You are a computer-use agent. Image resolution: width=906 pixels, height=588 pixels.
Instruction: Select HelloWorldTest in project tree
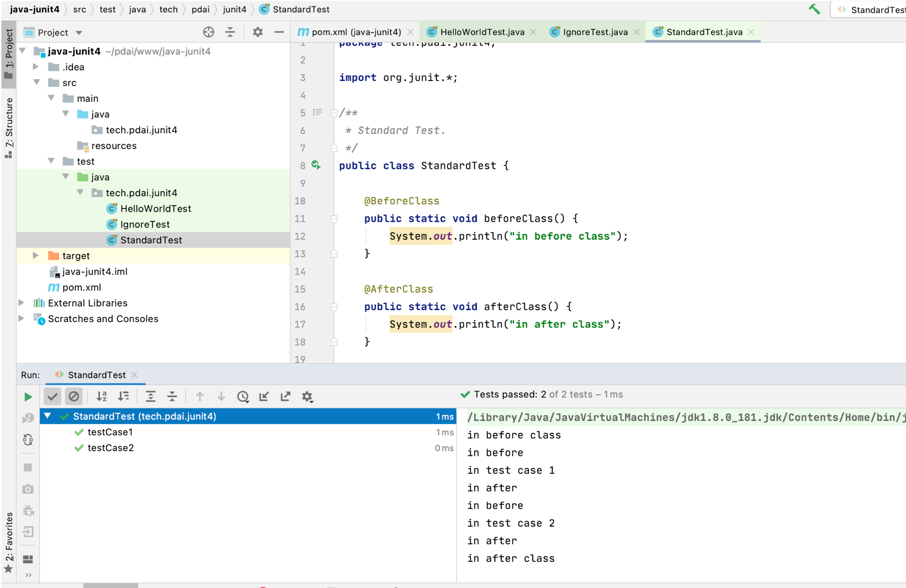click(156, 208)
